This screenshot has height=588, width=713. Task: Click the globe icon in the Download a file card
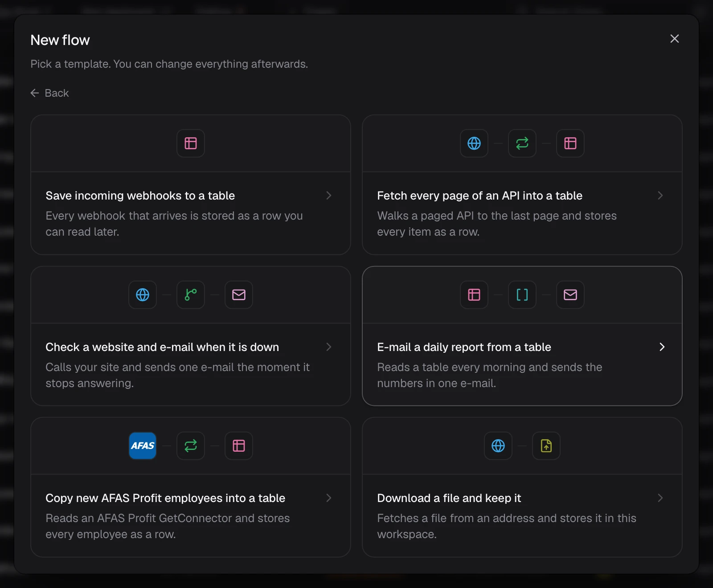498,446
